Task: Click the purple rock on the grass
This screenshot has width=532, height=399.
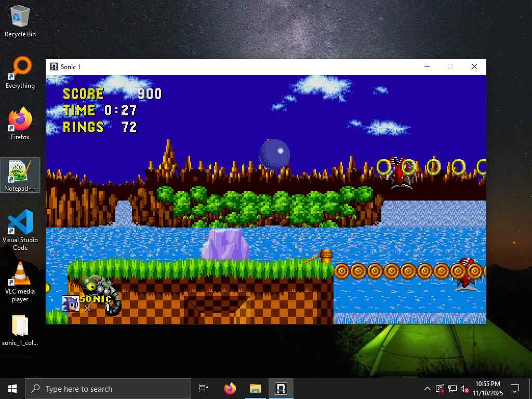Action: [225, 244]
